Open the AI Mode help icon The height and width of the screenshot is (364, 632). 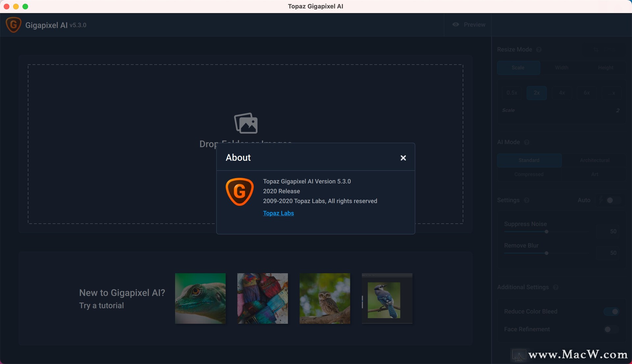pyautogui.click(x=527, y=143)
